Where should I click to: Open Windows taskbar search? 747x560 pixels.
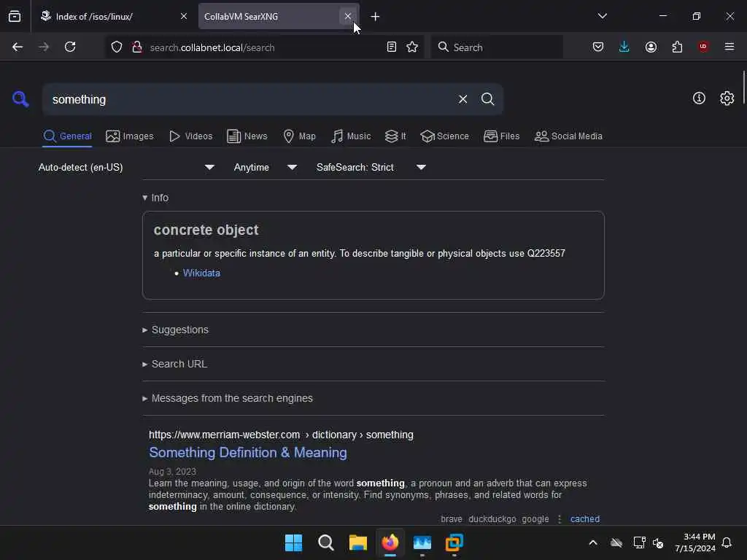(326, 542)
